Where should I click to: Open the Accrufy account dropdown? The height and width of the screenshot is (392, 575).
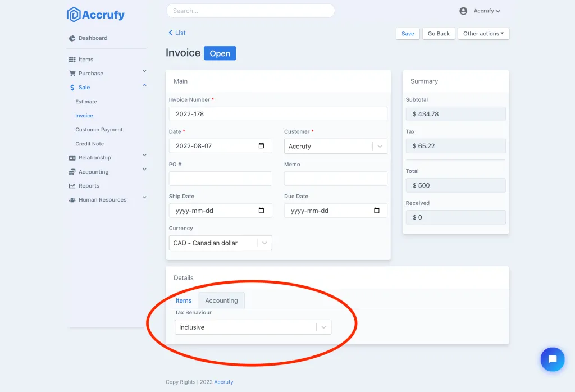click(x=487, y=11)
